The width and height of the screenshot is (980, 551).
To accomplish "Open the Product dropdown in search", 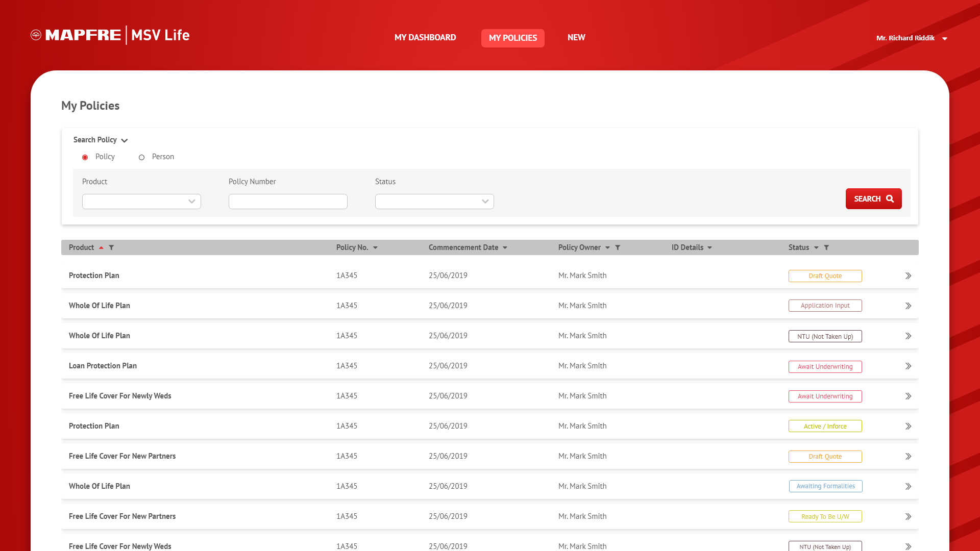I will click(x=141, y=202).
